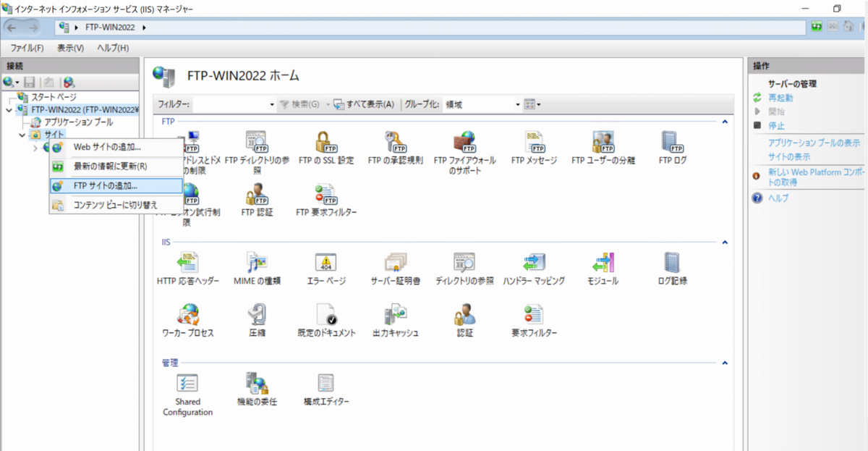Open the group-by 領域 dropdown
Screen dimensions: 868x451
(x=518, y=105)
